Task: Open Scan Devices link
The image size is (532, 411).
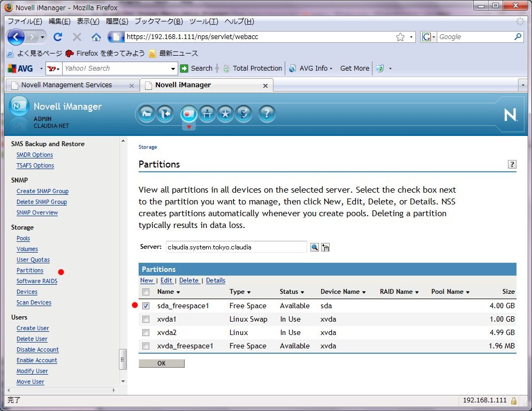Action: (34, 302)
